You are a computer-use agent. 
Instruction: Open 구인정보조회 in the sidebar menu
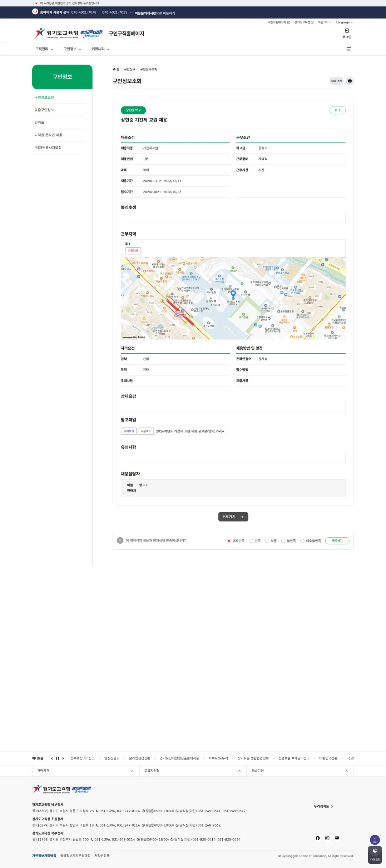click(44, 98)
